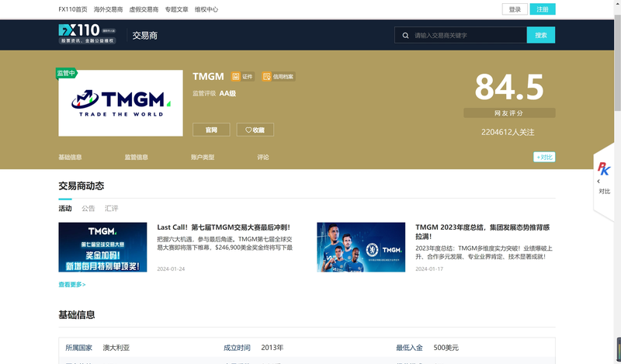The width and height of the screenshot is (621, 364).
Task: Select the 公告 news tab
Action: pos(88,208)
